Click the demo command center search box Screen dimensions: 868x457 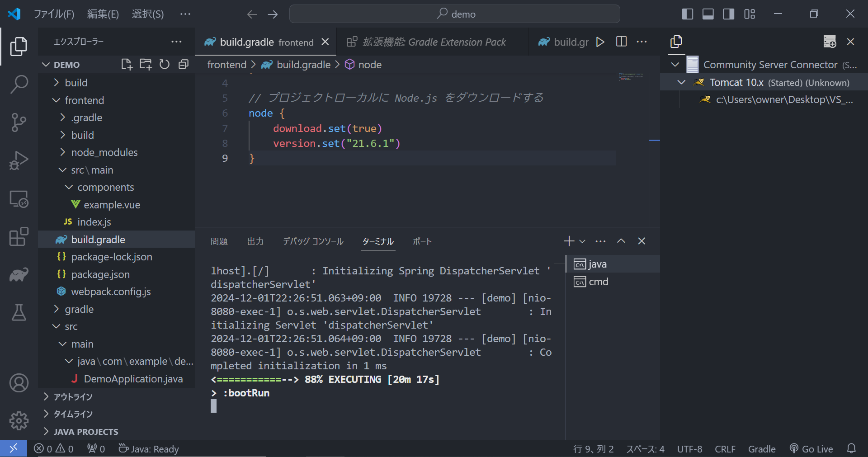[454, 14]
